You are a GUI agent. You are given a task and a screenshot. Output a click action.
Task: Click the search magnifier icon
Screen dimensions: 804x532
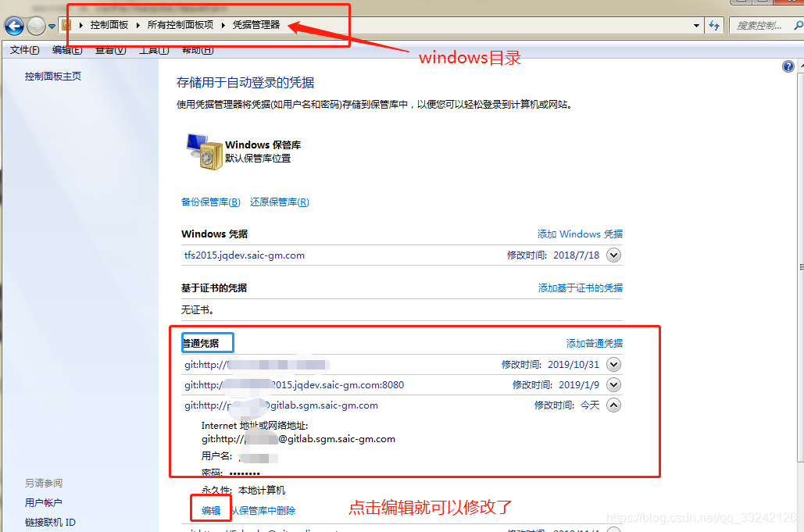click(x=798, y=25)
